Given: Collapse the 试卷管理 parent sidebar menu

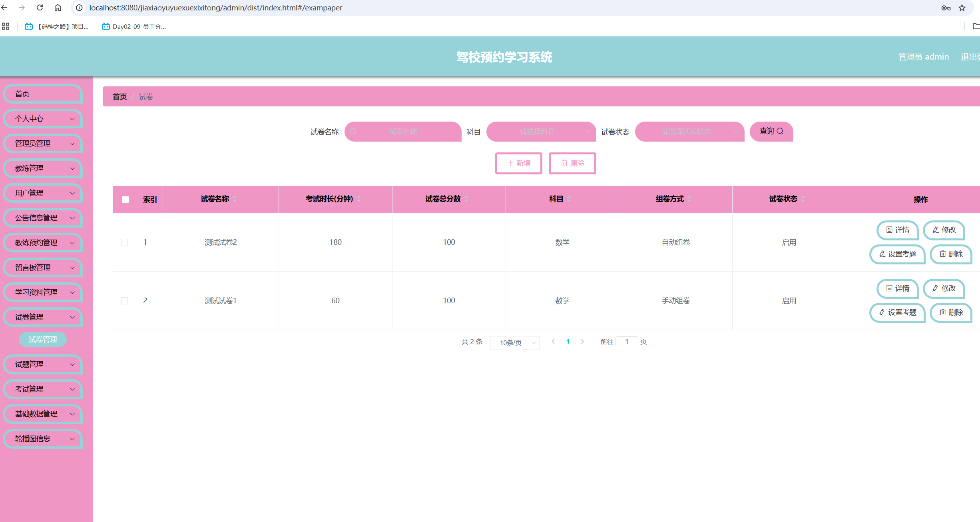Looking at the screenshot, I should click(x=43, y=317).
